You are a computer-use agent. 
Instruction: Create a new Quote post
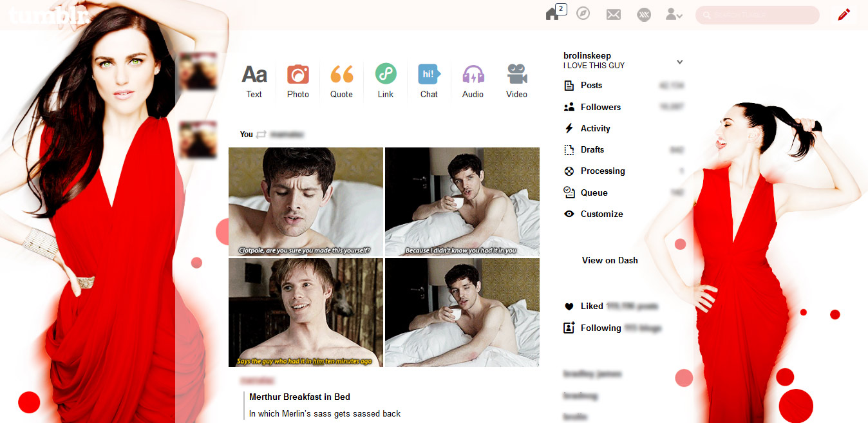click(x=341, y=81)
